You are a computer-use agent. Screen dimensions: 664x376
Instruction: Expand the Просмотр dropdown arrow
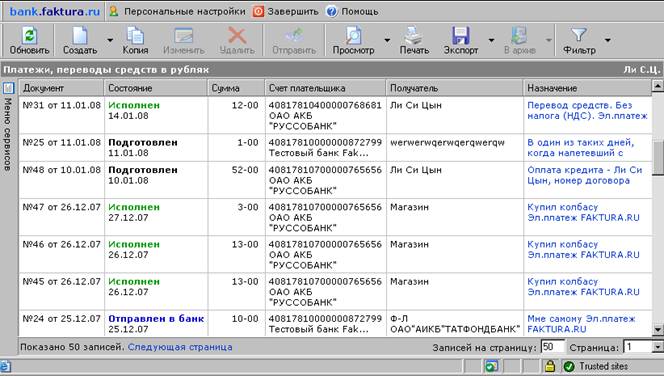387,40
